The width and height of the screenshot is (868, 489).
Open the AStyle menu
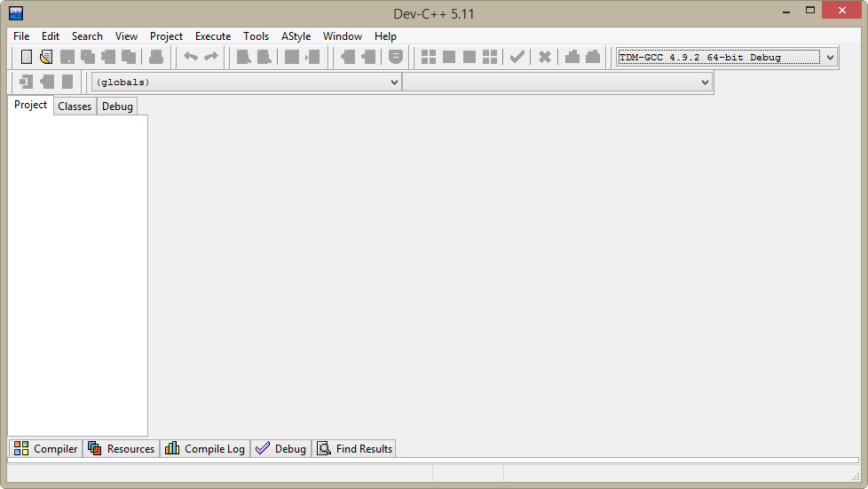[x=296, y=36]
